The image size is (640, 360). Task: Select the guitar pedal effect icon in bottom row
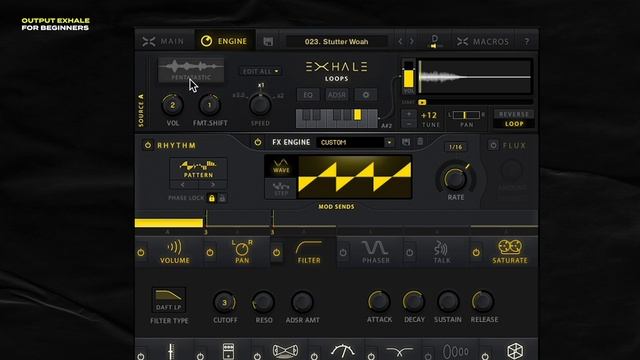(x=229, y=351)
